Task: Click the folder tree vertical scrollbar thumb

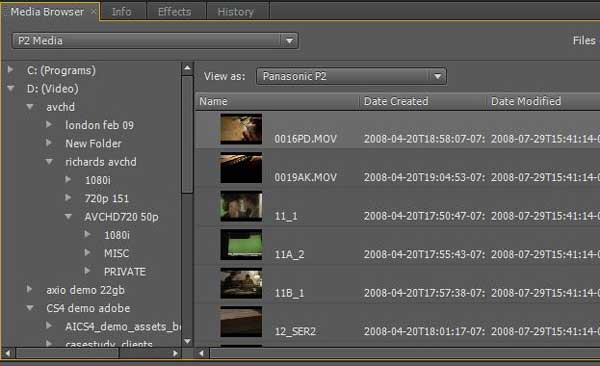Action: coord(187,134)
